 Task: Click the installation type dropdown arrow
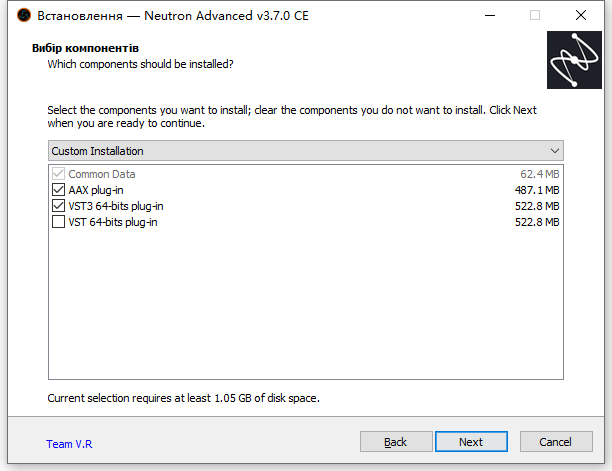click(x=555, y=151)
